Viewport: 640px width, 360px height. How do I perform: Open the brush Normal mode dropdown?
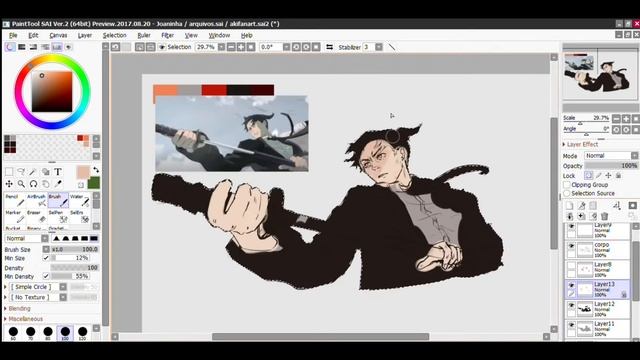pos(27,238)
